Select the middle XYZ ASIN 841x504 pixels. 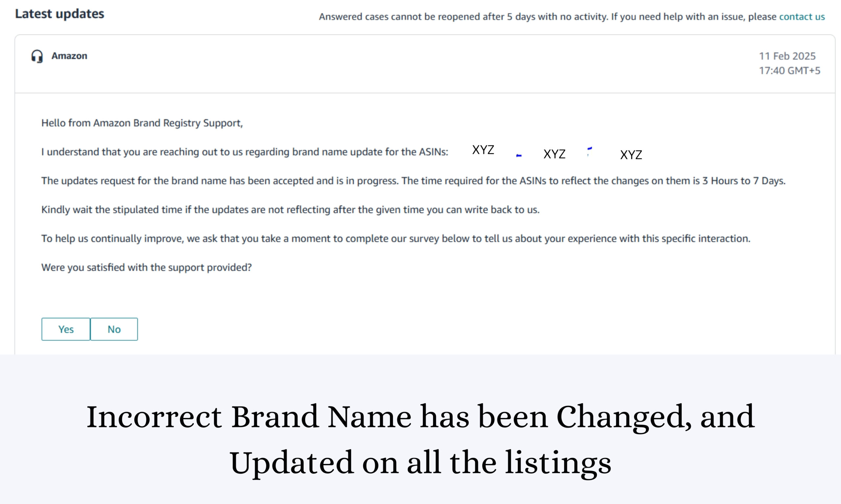tap(554, 154)
